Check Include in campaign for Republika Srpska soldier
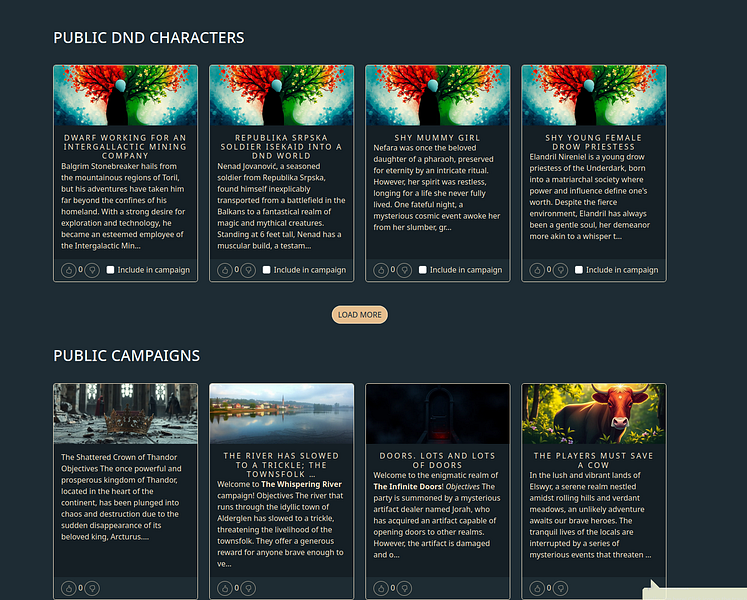 267,270
